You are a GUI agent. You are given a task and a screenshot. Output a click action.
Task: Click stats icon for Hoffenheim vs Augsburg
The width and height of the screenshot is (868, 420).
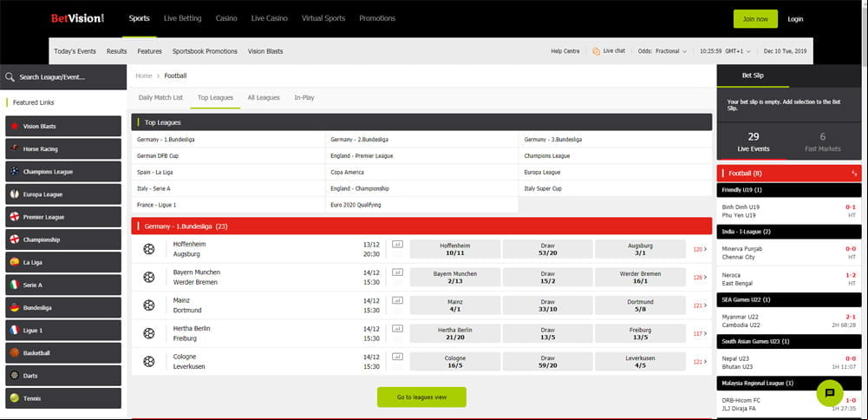pos(397,244)
